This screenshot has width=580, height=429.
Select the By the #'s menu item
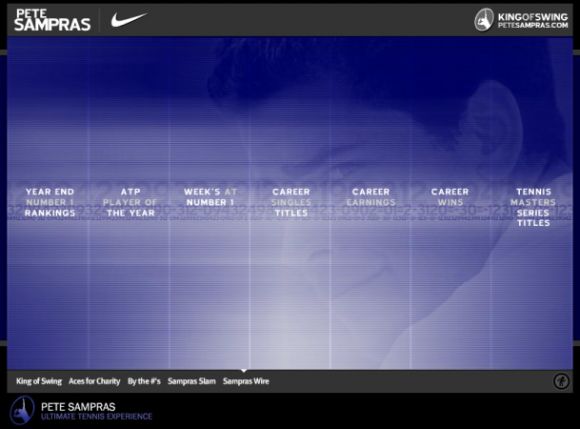[x=144, y=381]
